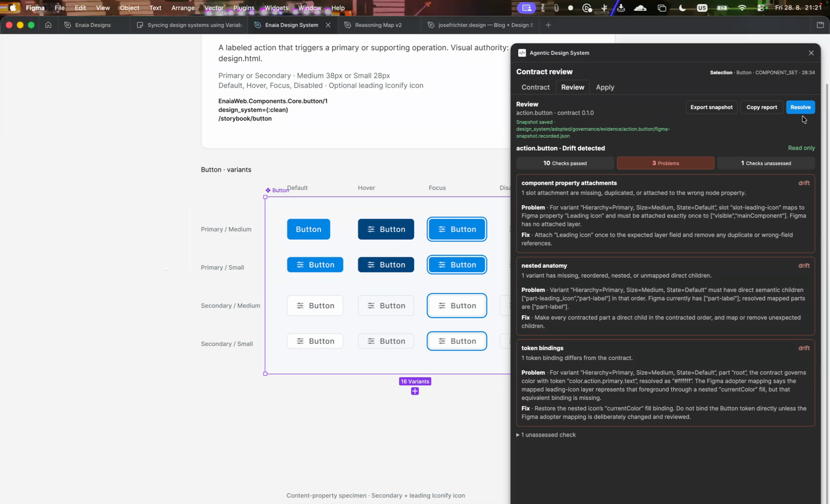Image resolution: width=830 pixels, height=504 pixels.
Task: Open the Vector menu
Action: pos(214,7)
